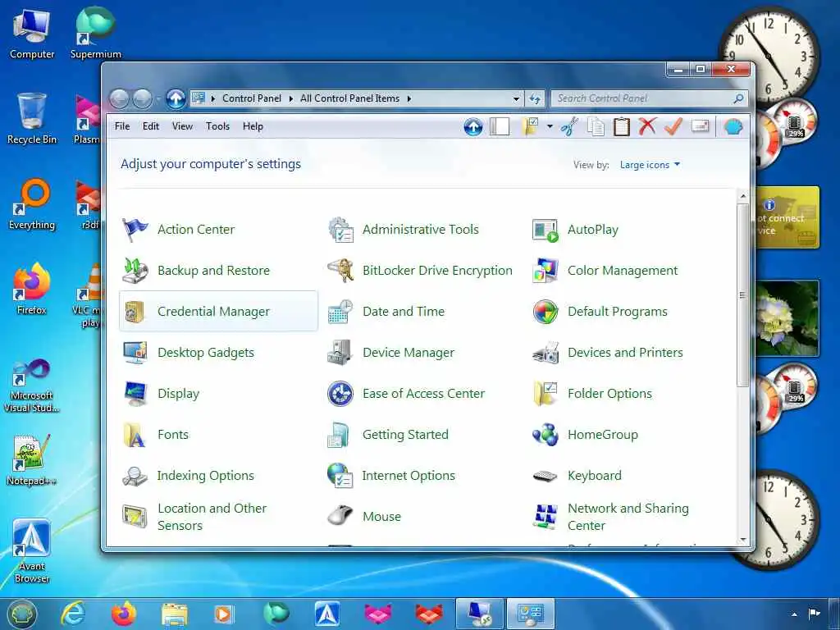Open the Internet Options link
This screenshot has height=630, width=840.
[409, 476]
